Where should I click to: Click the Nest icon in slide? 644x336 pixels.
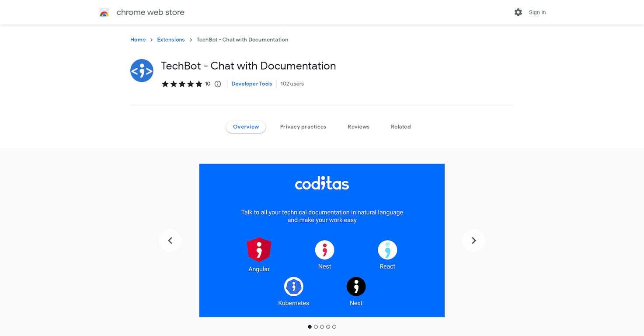[x=324, y=250]
